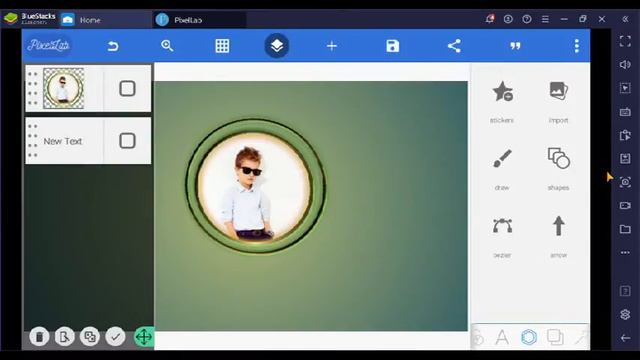Open BlueStacks settings gear
640x360 pixels.
point(625,314)
